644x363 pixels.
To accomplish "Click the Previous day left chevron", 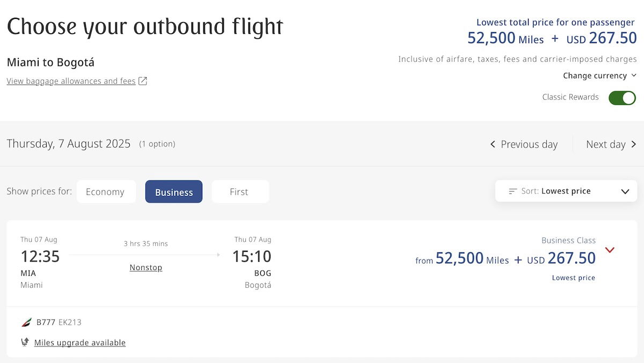I will (493, 144).
